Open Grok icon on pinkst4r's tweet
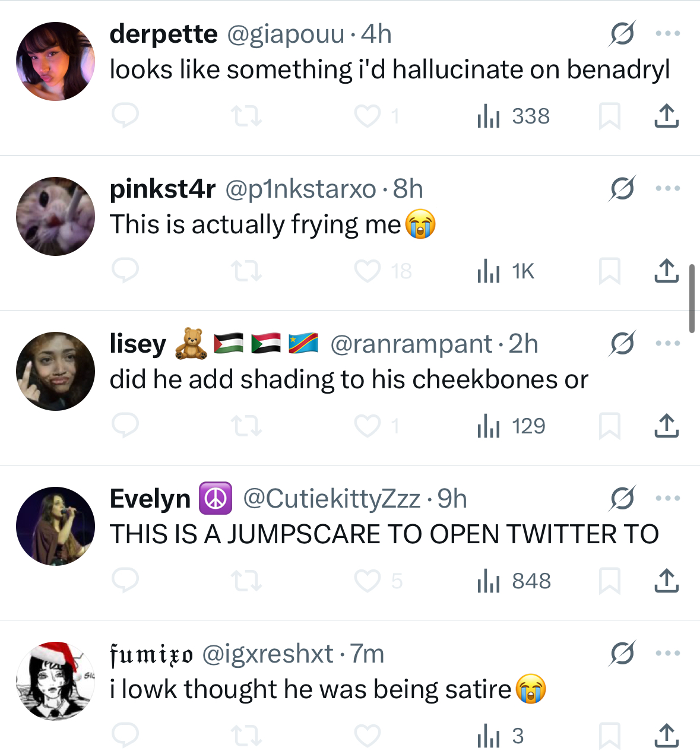Image resolution: width=700 pixels, height=754 pixels. 622,189
